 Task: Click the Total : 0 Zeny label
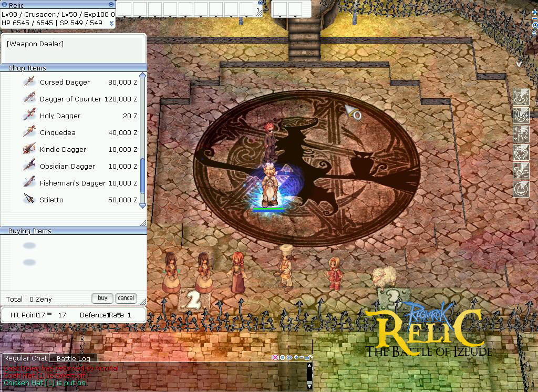click(29, 300)
